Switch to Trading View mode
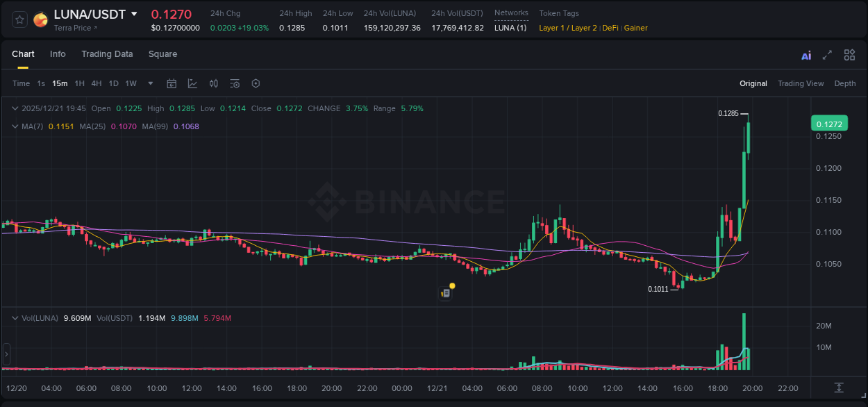Screen dimensions: 868x407 coord(801,83)
